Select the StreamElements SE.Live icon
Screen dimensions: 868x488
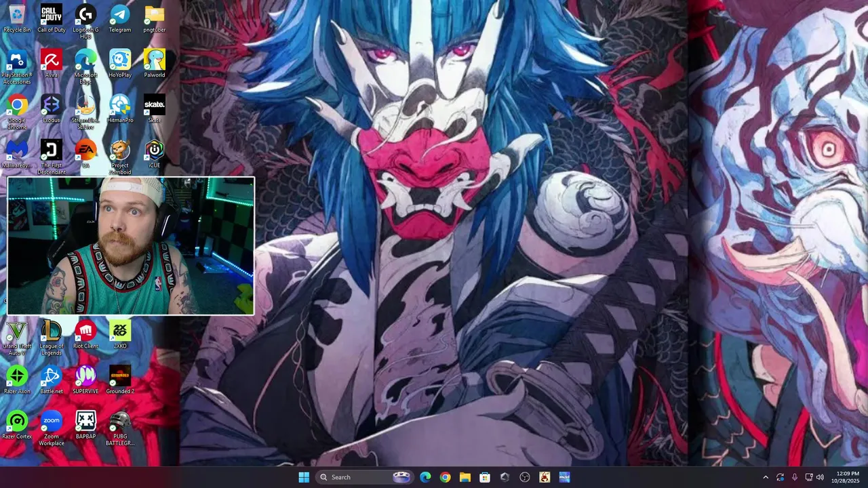85,113
